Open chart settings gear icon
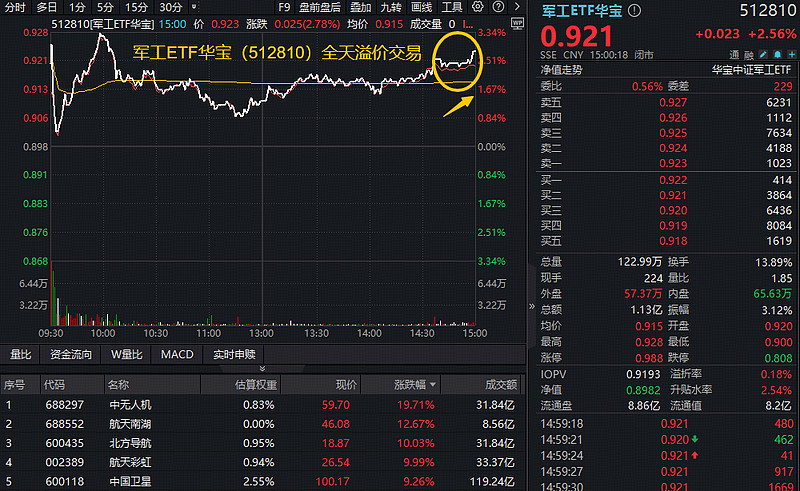This screenshot has width=800, height=491. click(478, 7)
